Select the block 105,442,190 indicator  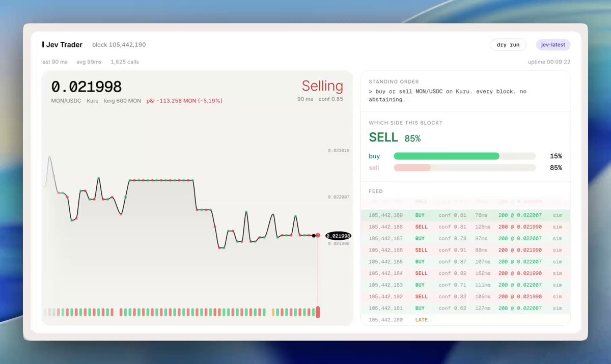[x=119, y=45]
